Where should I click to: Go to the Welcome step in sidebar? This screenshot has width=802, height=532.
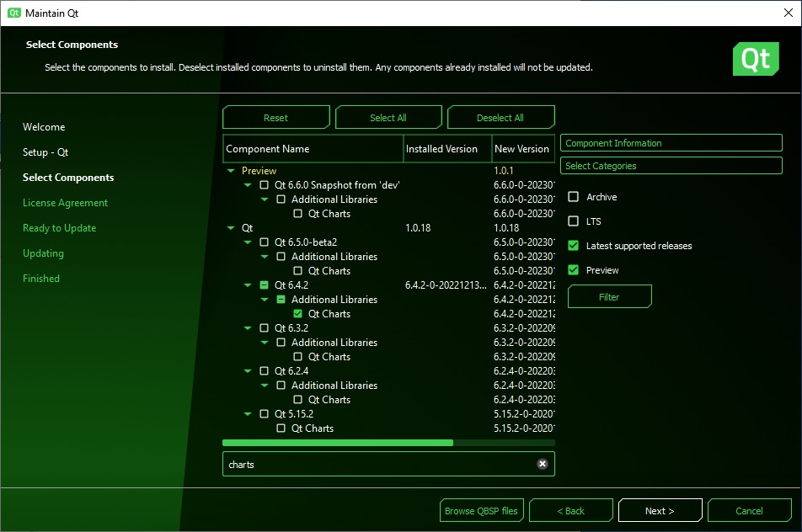(x=44, y=127)
